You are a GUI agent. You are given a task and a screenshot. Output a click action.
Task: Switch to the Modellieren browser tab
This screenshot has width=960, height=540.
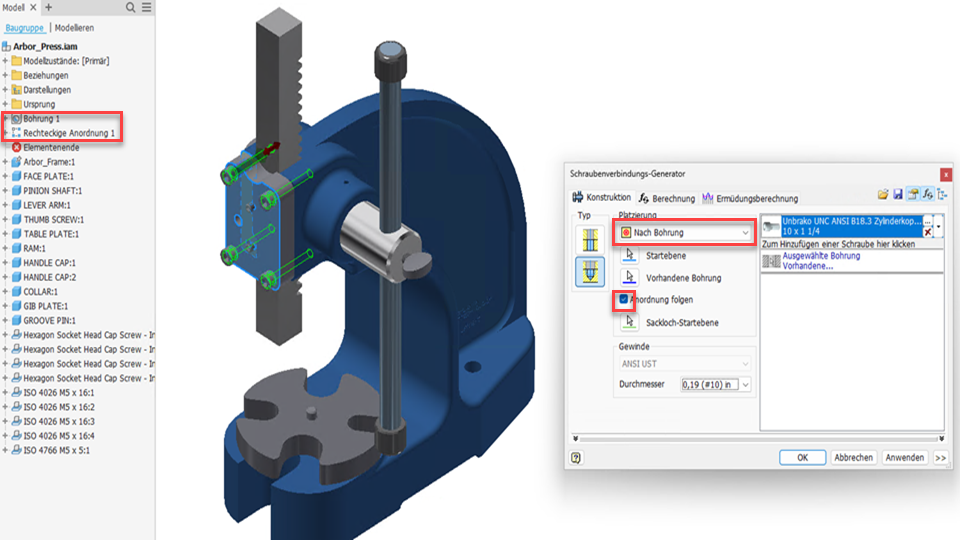click(74, 28)
